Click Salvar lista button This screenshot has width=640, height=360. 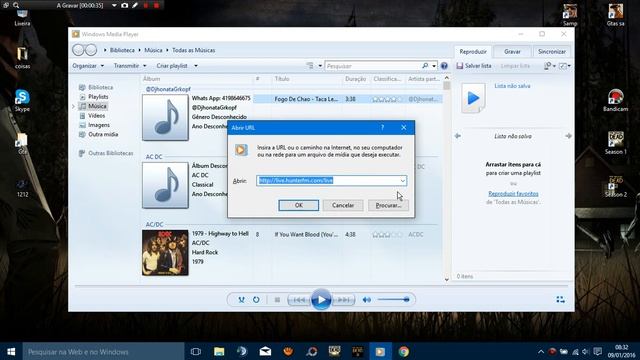coord(474,66)
